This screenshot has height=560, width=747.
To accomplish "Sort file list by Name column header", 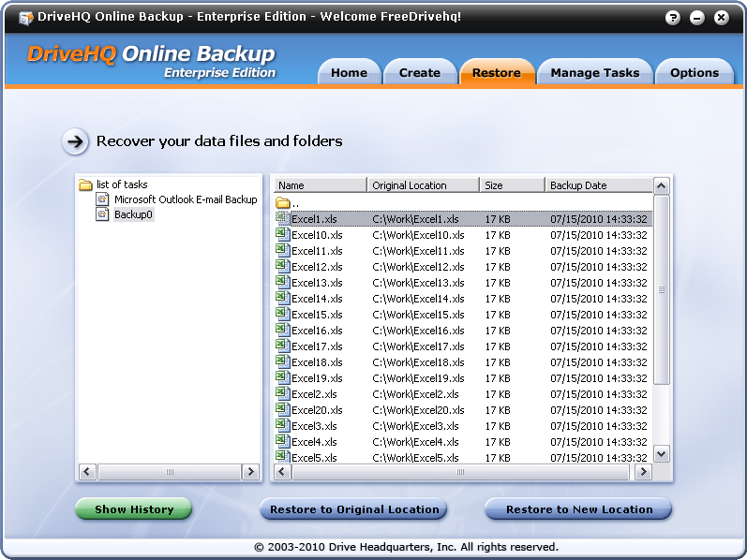I will pyautogui.click(x=319, y=185).
